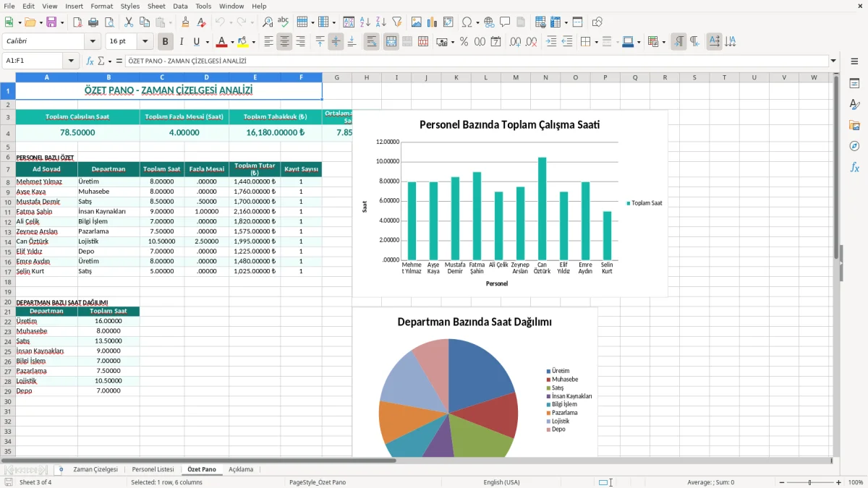Image resolution: width=868 pixels, height=488 pixels.
Task: Toggle Align Left button
Action: (268, 42)
